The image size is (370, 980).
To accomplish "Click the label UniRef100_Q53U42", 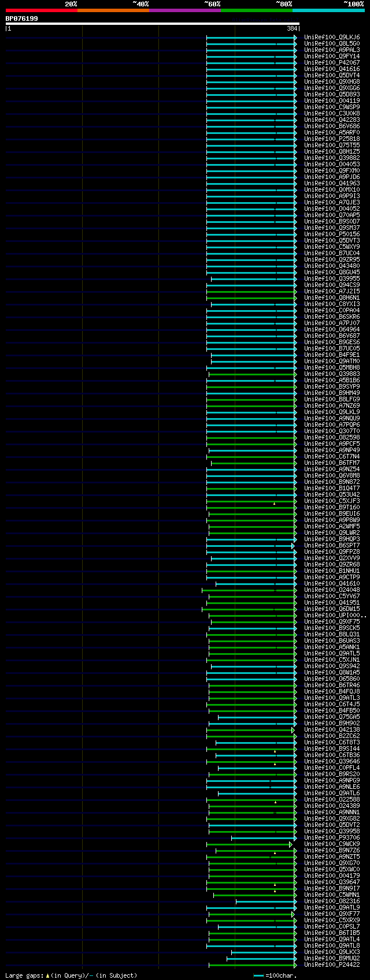I will click(x=332, y=494).
